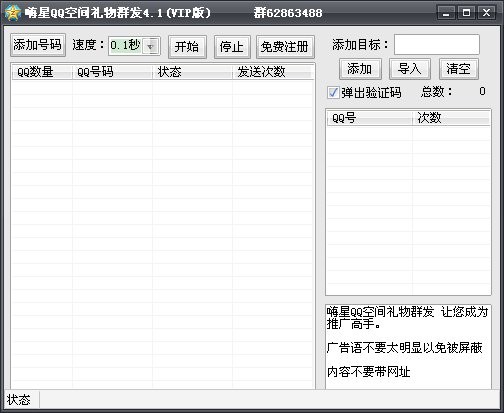
Task: Close the application window
Action: point(487,13)
